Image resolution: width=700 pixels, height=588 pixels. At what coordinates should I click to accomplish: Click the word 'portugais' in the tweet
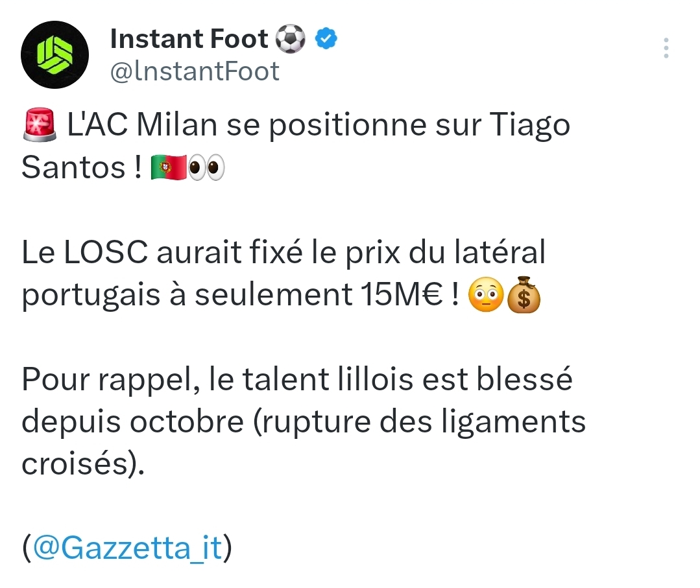coord(91,296)
